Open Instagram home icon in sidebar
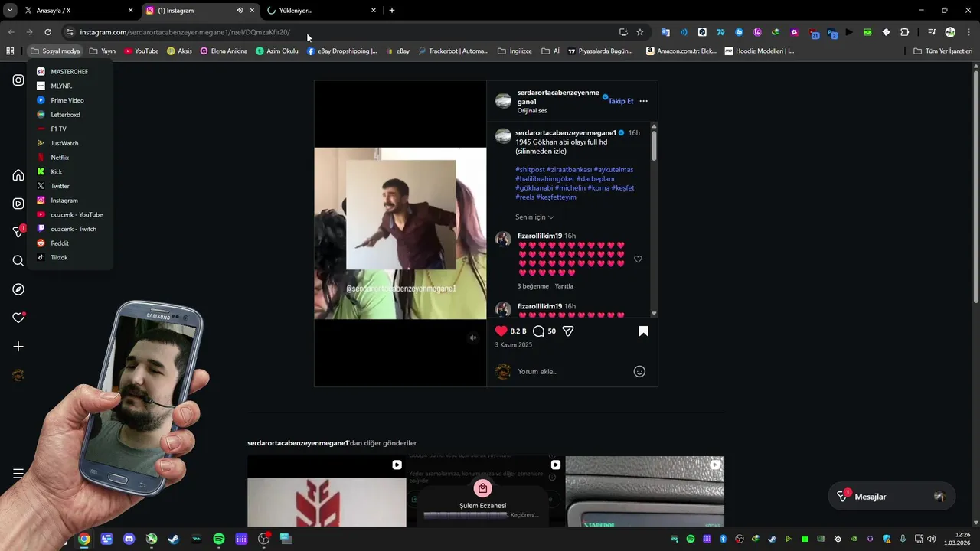Screen dimensions: 980x551 click(x=18, y=175)
